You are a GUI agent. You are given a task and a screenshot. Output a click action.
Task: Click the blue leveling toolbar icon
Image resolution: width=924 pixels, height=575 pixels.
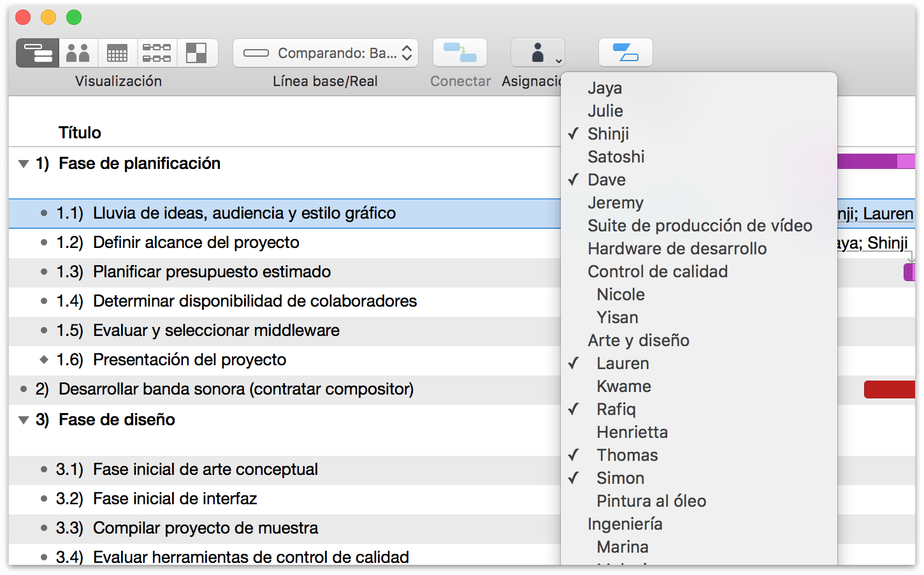(625, 53)
